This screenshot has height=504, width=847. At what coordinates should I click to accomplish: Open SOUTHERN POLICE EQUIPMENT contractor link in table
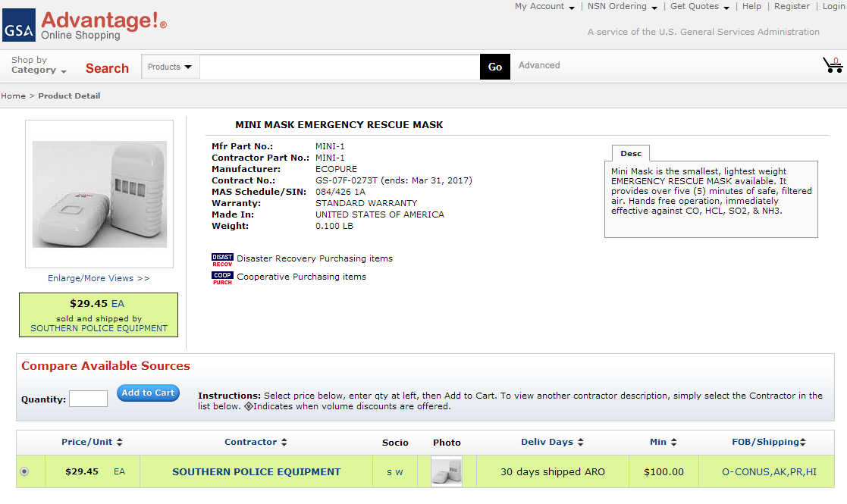(x=256, y=471)
